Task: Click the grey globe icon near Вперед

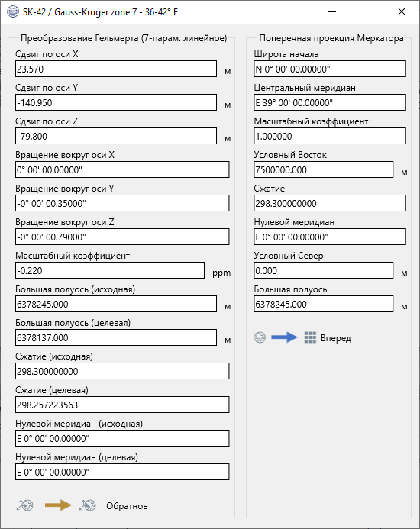Action: point(260,337)
